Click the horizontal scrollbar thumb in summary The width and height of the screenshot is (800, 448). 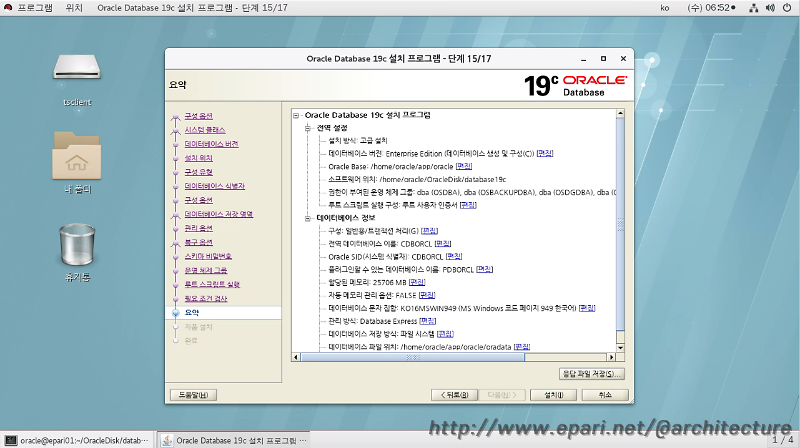tap(413, 357)
